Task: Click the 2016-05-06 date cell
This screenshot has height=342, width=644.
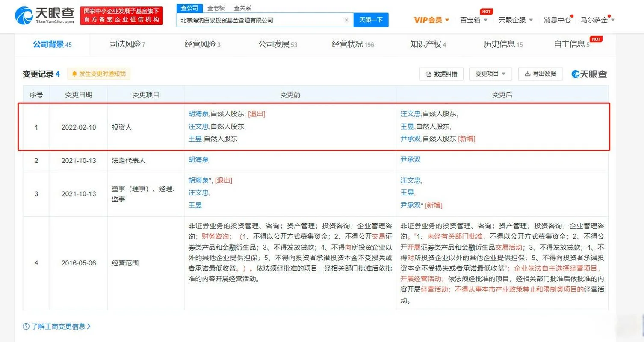Action: tap(78, 263)
